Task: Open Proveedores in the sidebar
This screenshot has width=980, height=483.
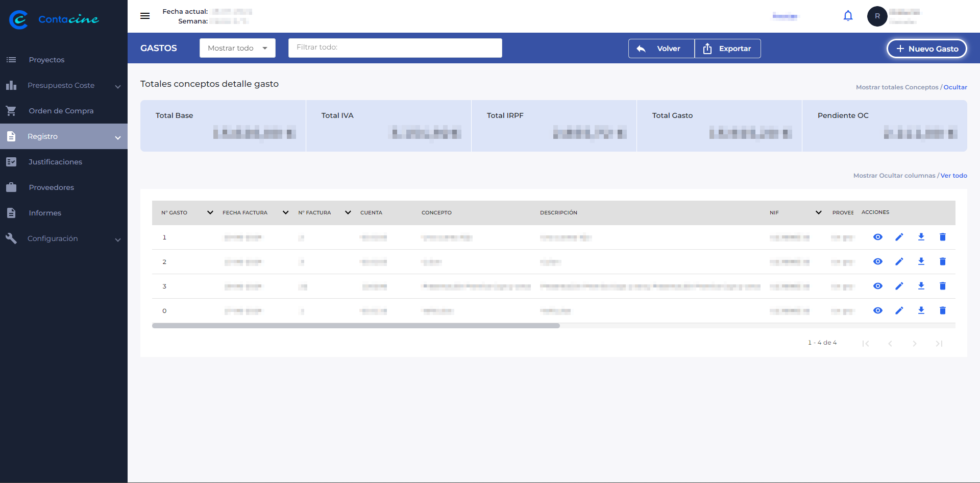Action: tap(51, 187)
